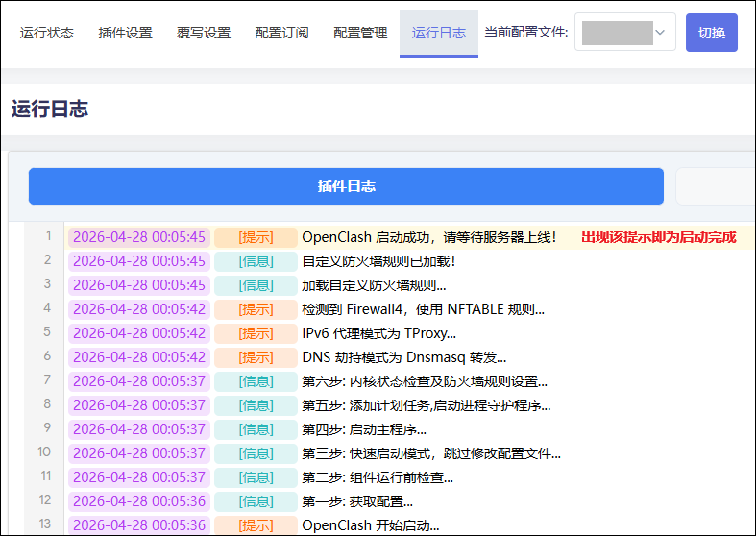Click the 切换 button

(x=712, y=33)
